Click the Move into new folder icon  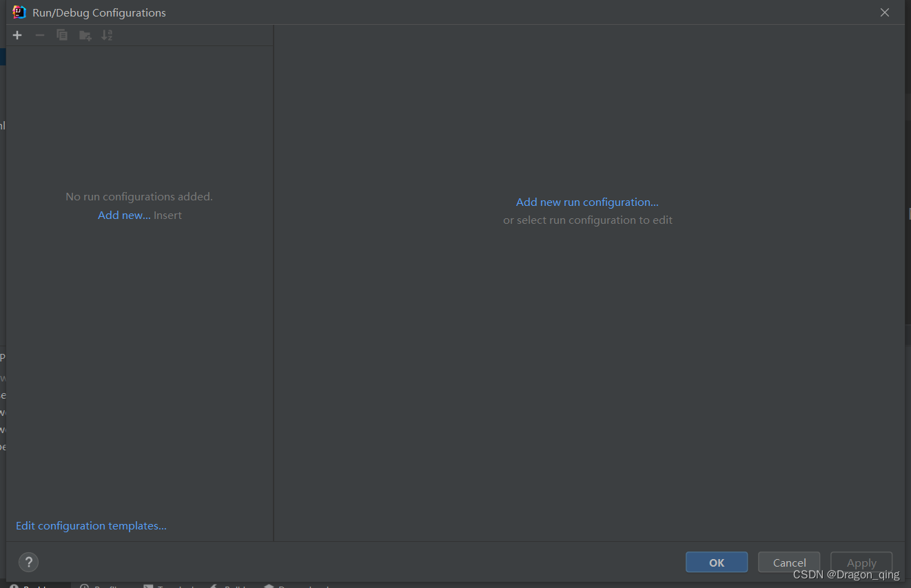tap(85, 35)
